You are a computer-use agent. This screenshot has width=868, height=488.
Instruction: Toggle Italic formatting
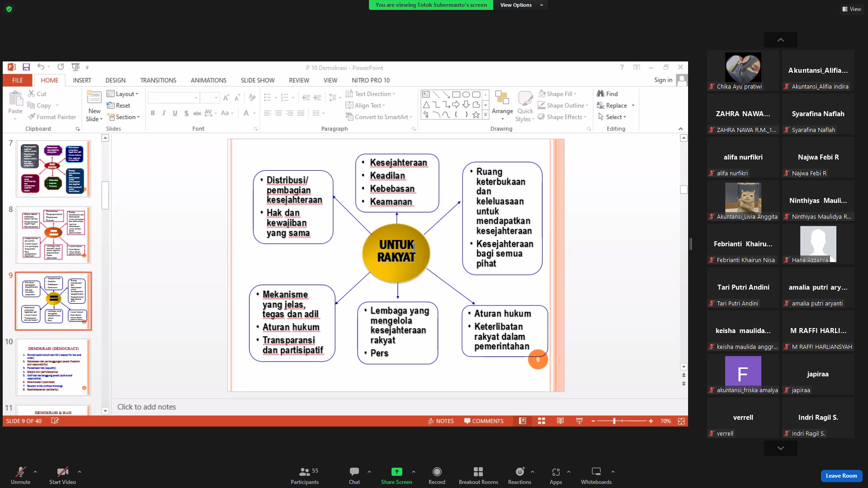point(164,113)
